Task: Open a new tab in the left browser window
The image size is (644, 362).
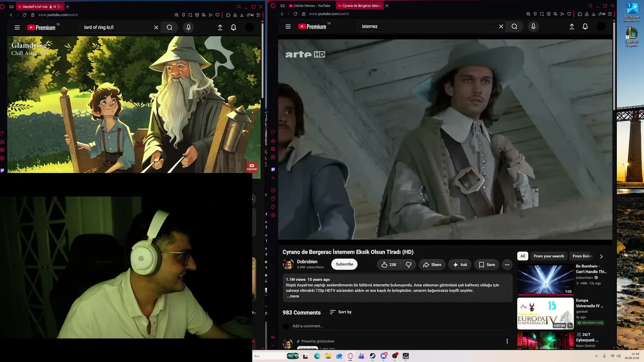Action: 67,7
